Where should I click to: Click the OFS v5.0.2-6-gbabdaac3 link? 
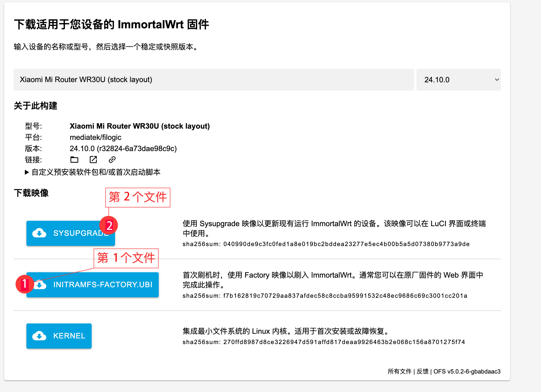pyautogui.click(x=467, y=371)
